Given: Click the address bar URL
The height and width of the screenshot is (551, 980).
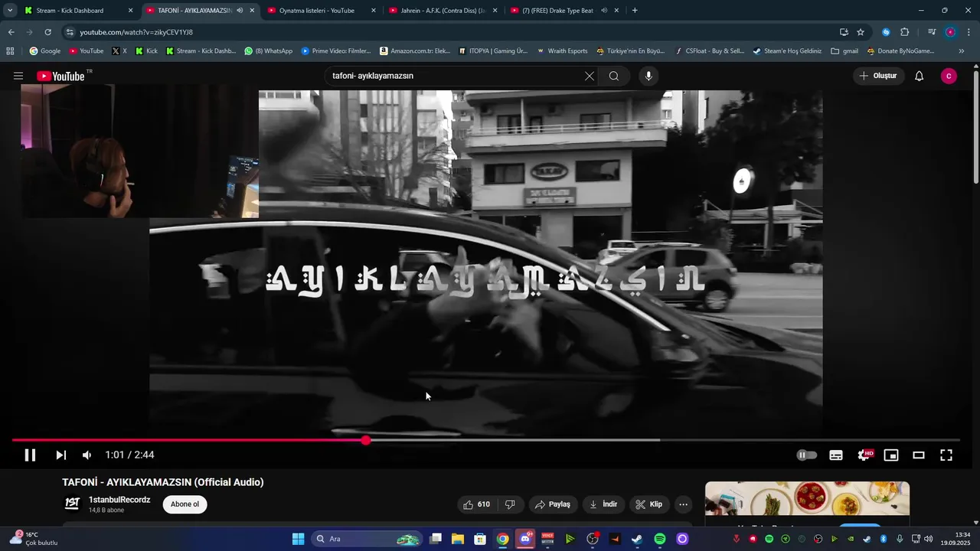Looking at the screenshot, I should [136, 32].
